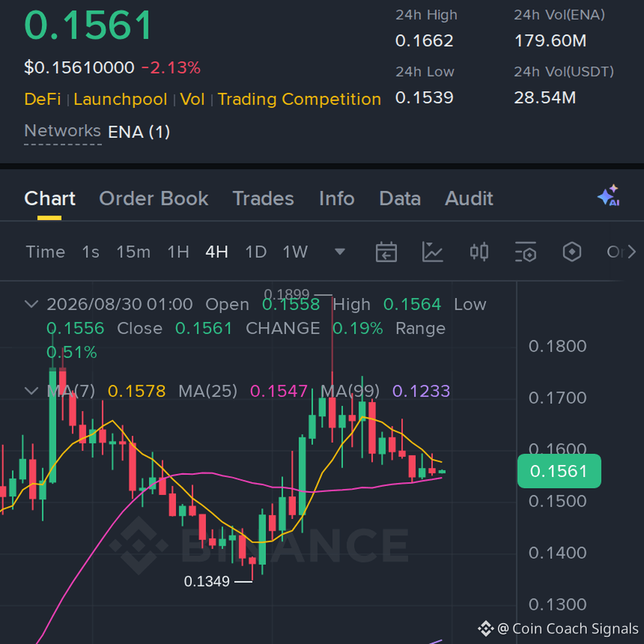644x644 pixels.
Task: Click the CHANGE value 0.19%
Action: pos(358,328)
